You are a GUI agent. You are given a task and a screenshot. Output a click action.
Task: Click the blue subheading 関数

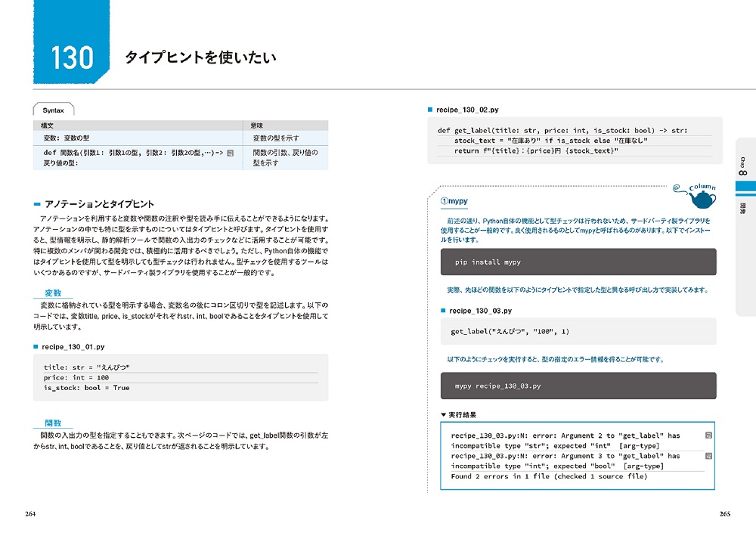[53, 423]
